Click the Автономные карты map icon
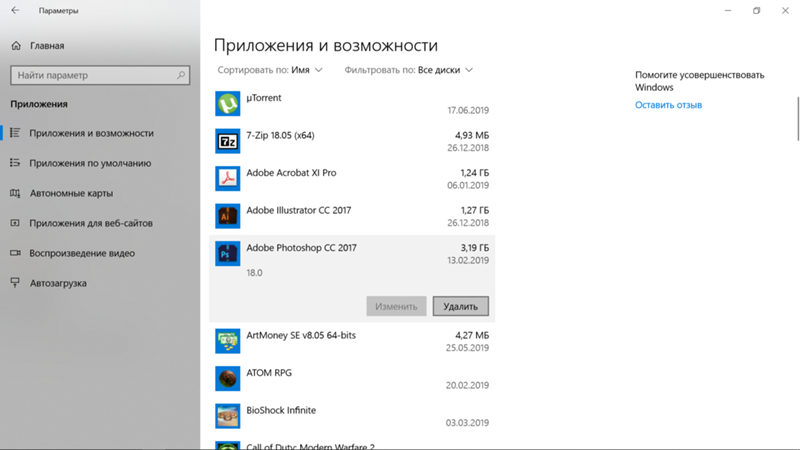The height and width of the screenshot is (450, 800). pos(15,193)
